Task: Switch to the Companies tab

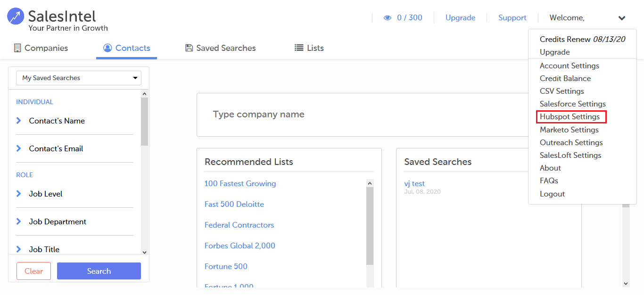Action: coord(41,48)
